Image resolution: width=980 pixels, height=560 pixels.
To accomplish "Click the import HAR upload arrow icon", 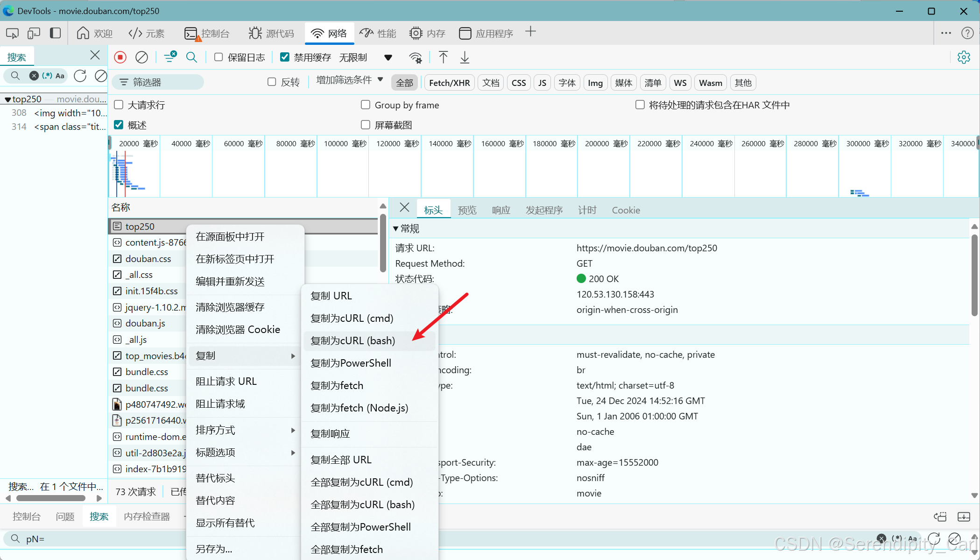I will click(x=443, y=57).
